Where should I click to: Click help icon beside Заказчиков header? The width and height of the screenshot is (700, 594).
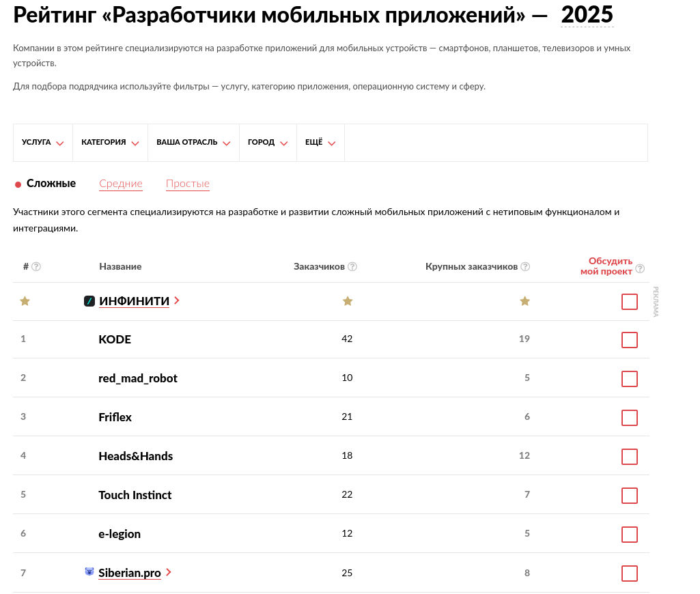pos(352,266)
